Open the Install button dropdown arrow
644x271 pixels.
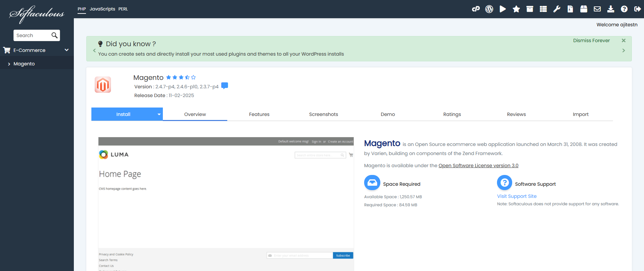(159, 114)
